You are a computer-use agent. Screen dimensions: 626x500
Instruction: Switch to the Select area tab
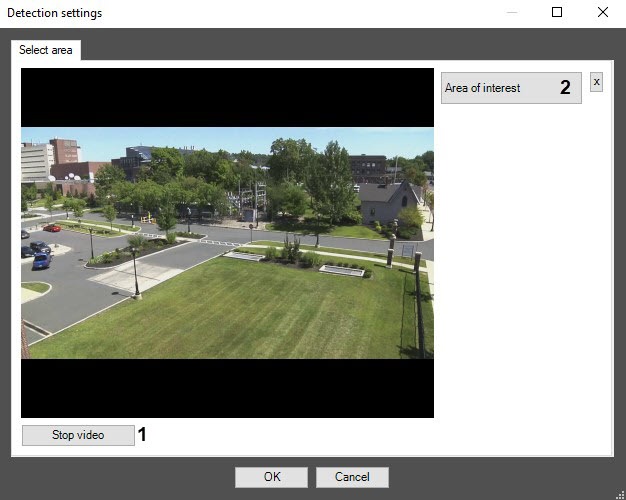click(46, 50)
